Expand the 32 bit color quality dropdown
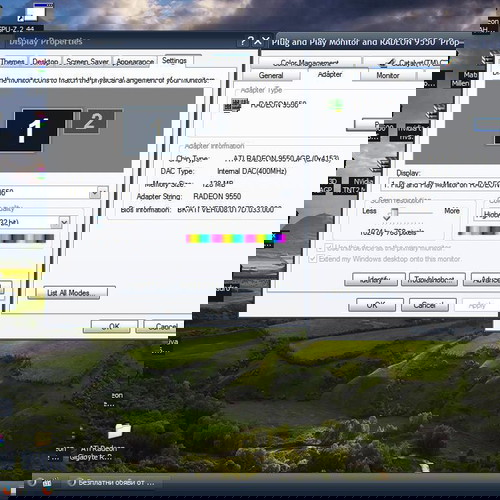Viewport: 500px width, 500px height. (64, 222)
